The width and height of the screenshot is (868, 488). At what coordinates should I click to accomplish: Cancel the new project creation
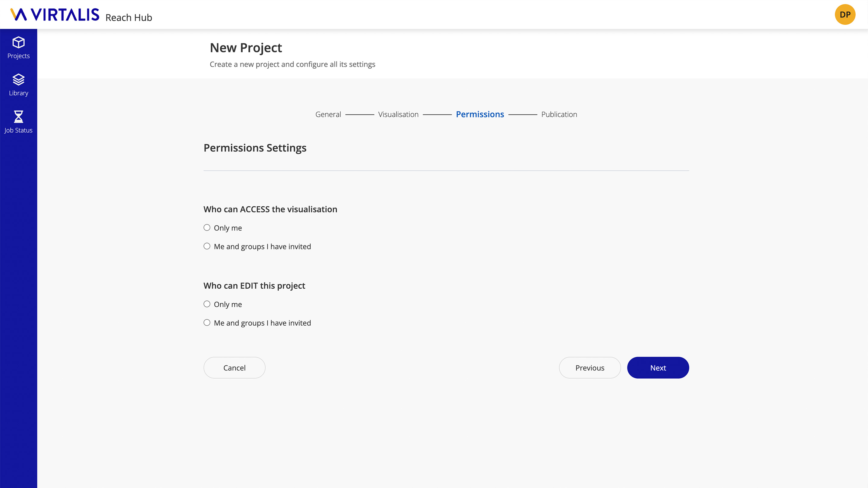(234, 368)
